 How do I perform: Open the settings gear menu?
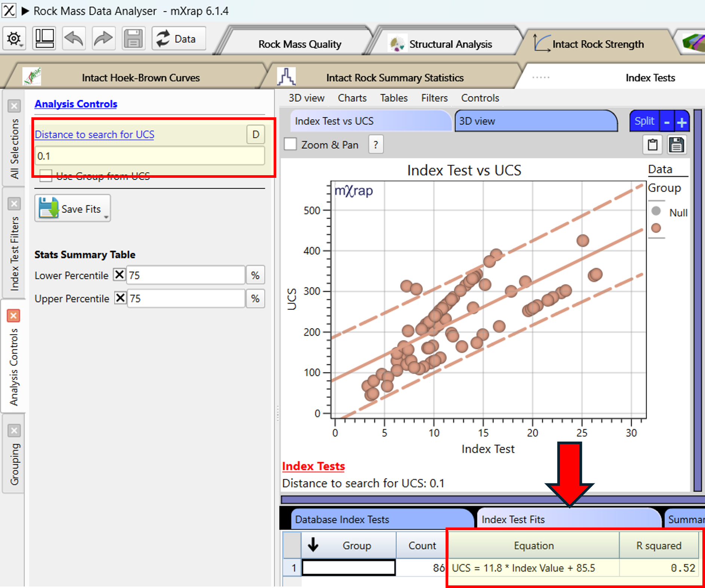point(14,38)
